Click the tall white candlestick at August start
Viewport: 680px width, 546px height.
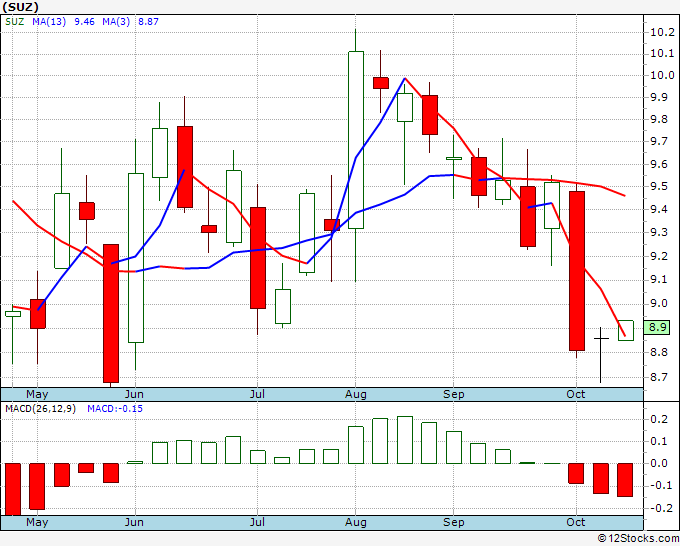[356, 140]
